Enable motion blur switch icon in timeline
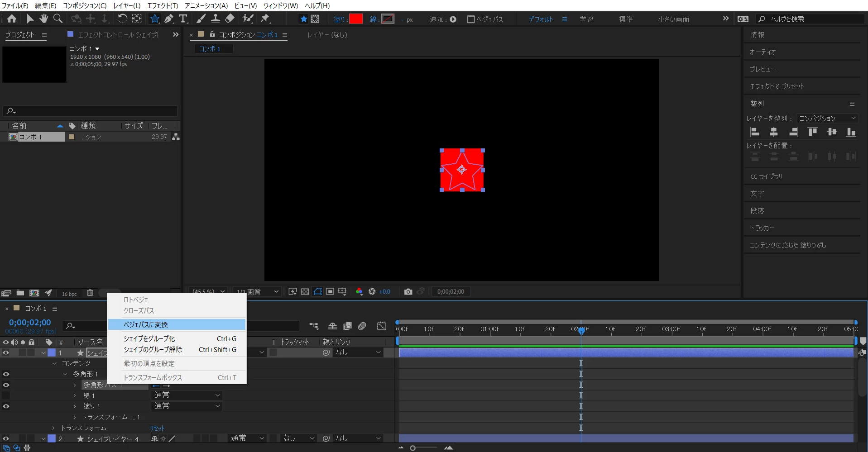This screenshot has height=452, width=868. (x=362, y=326)
